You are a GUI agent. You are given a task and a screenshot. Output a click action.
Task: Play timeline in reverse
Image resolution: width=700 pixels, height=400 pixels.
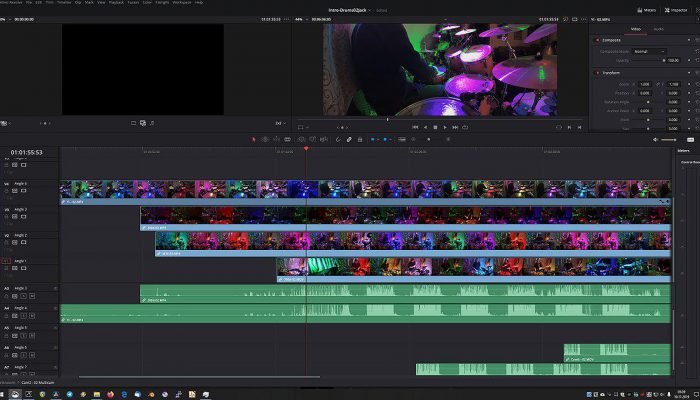point(425,127)
